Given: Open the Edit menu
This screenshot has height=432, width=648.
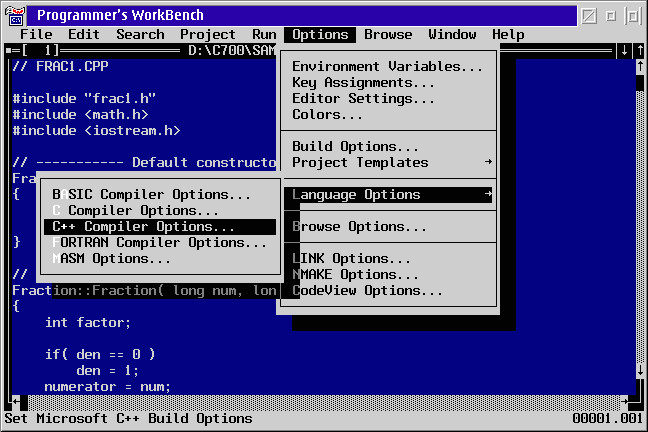Looking at the screenshot, I should pos(84,35).
